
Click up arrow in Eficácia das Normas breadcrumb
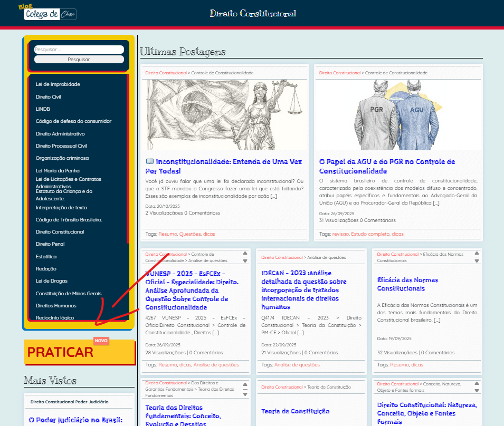pos(477,254)
